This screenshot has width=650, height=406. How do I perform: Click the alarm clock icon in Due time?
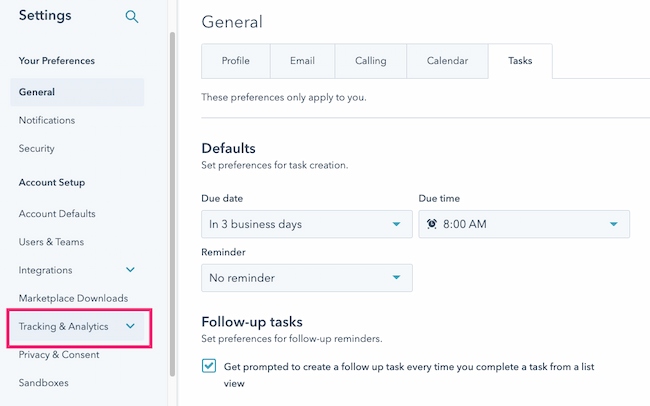432,224
